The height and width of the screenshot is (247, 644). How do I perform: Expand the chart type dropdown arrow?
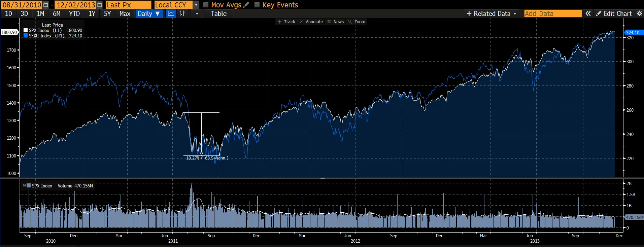click(197, 14)
